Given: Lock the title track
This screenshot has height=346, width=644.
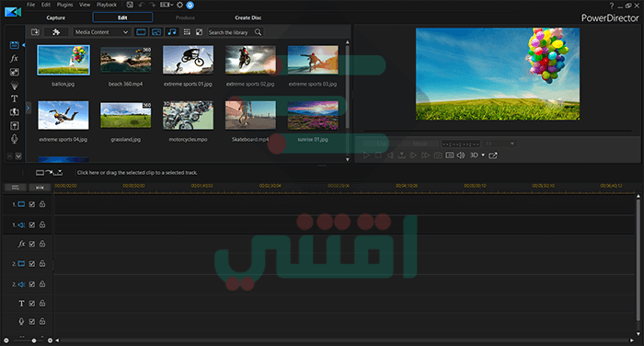Looking at the screenshot, I should pyautogui.click(x=42, y=303).
